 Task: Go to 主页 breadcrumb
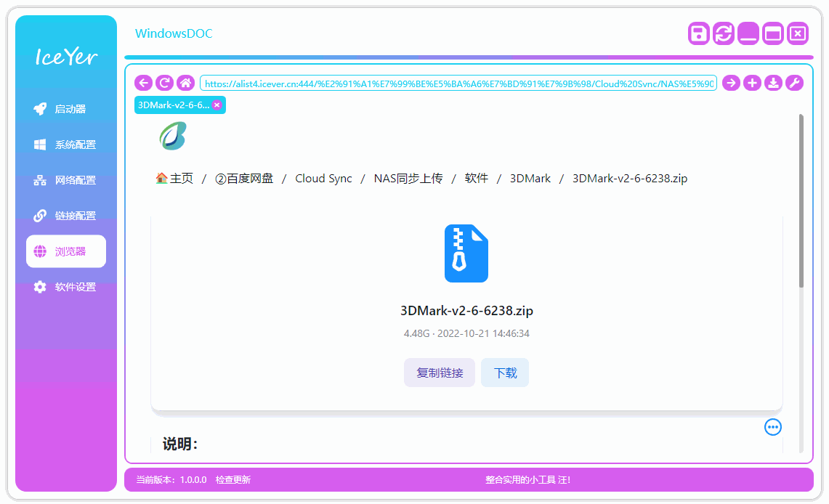point(174,179)
